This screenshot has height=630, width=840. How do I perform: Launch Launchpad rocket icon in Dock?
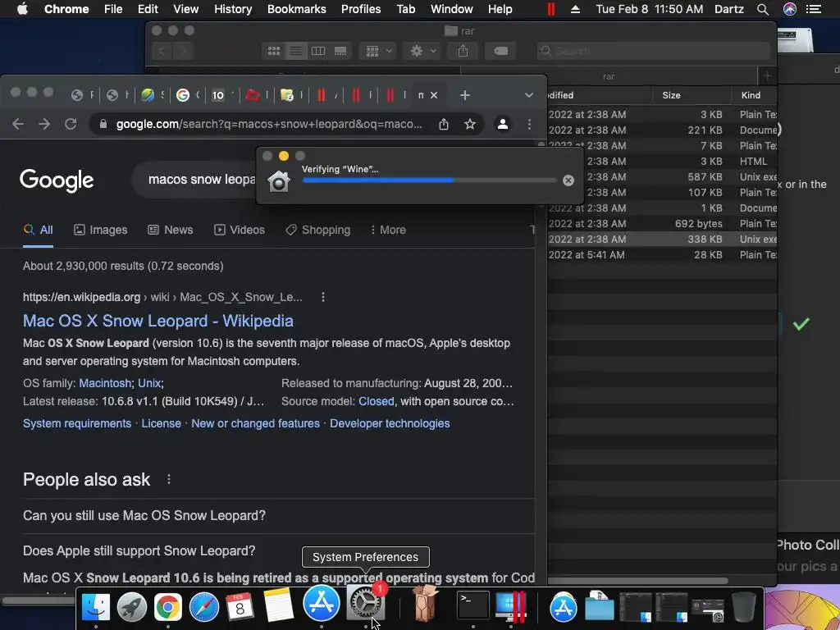pos(132,606)
